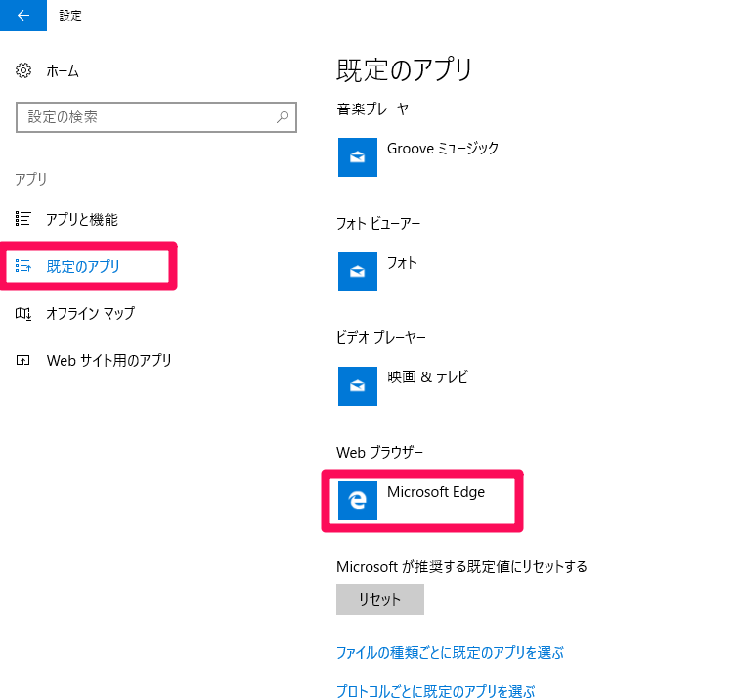Go to ホーム settings
The height and width of the screenshot is (700, 742).
(62, 71)
